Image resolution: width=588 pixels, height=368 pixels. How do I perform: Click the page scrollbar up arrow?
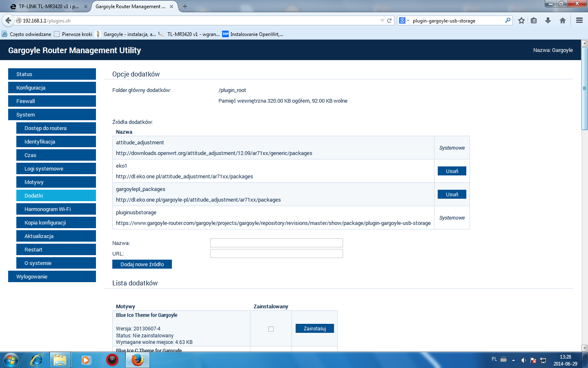point(584,43)
